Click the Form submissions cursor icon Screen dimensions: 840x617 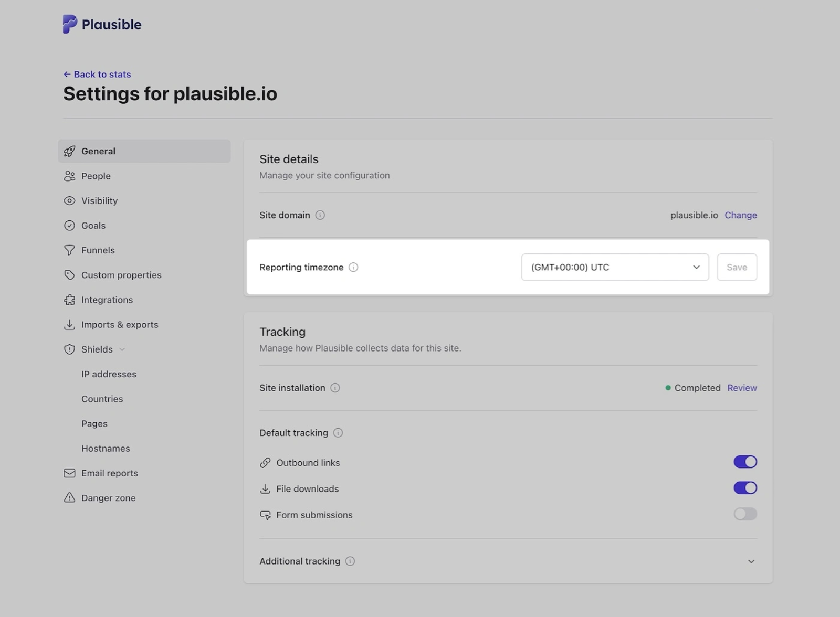point(265,515)
